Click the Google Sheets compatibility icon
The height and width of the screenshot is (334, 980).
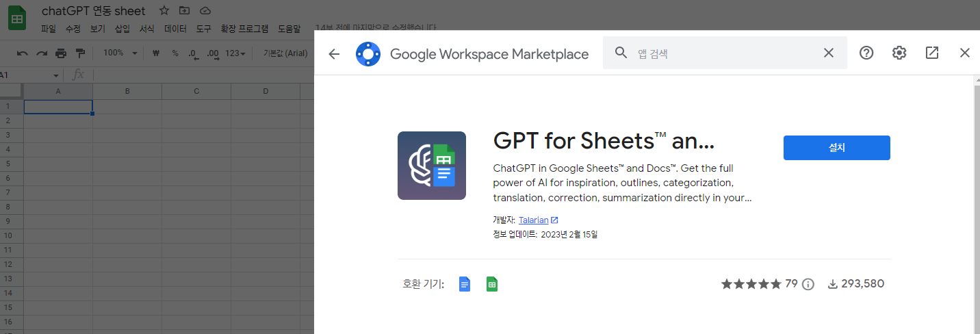[492, 284]
